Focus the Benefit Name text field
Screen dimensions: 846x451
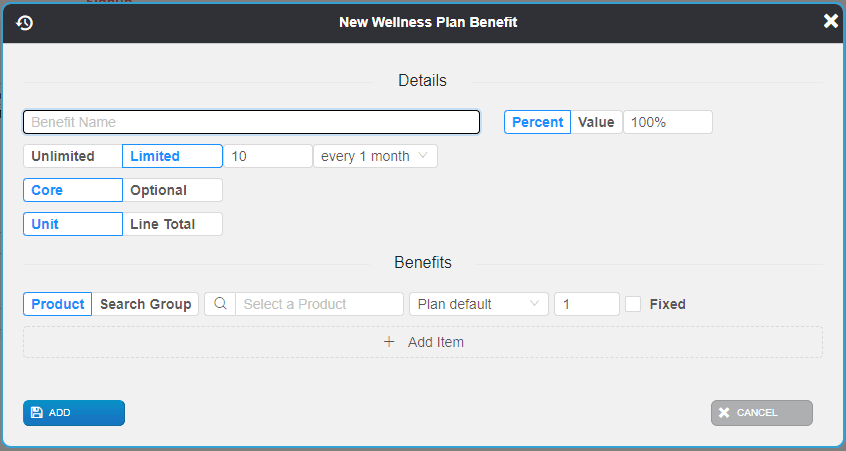pos(251,122)
